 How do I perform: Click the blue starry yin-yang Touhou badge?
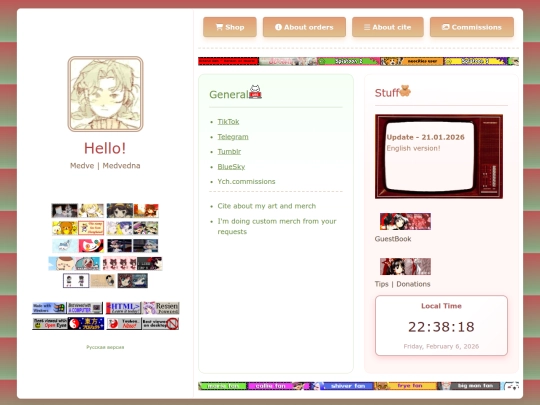pyautogui.click(x=86, y=324)
